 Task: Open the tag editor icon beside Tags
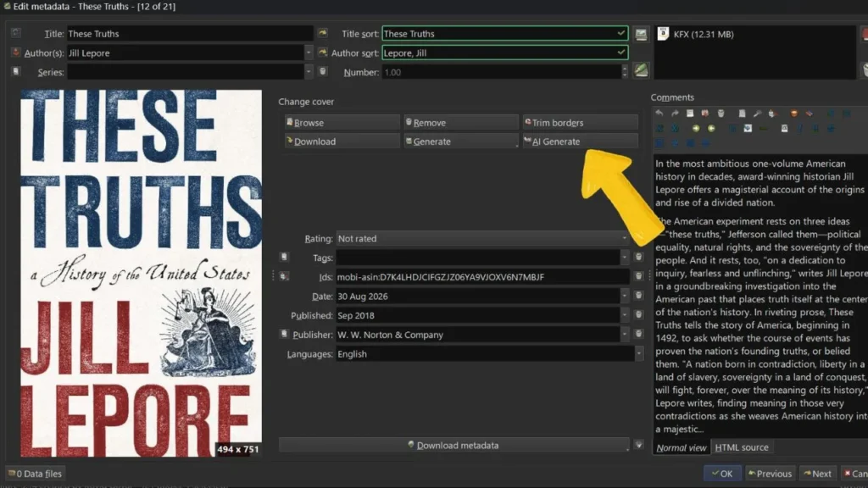284,257
